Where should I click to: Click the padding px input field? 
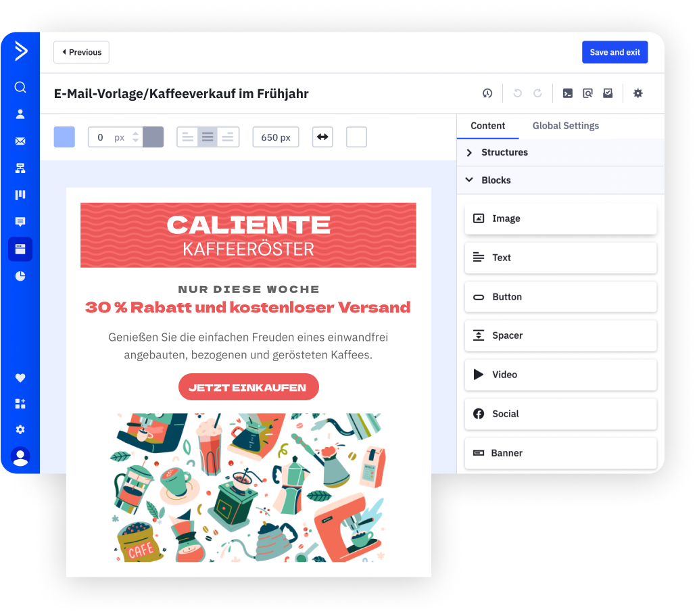coord(115,137)
